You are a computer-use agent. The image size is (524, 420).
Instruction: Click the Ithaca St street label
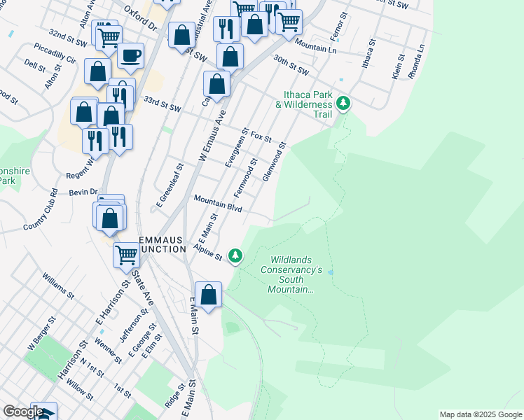(x=369, y=54)
